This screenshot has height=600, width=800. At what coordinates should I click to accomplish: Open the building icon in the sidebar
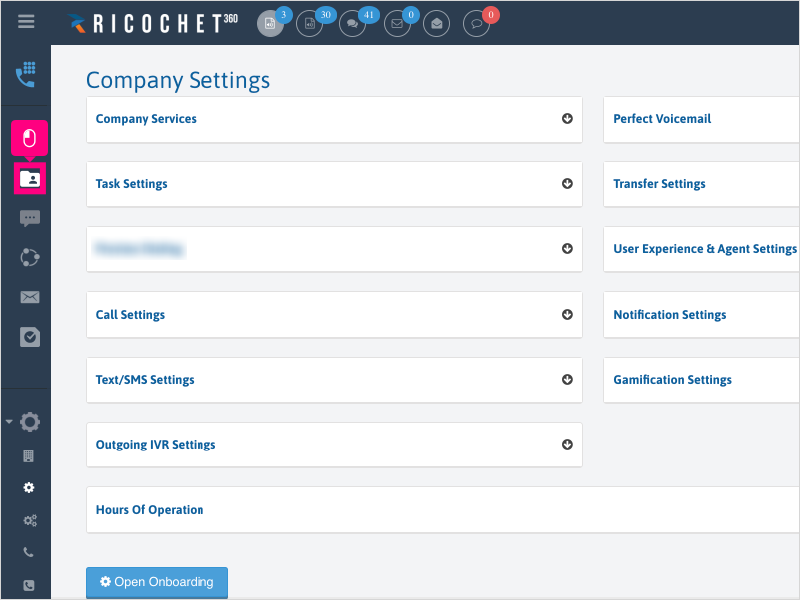tap(29, 456)
